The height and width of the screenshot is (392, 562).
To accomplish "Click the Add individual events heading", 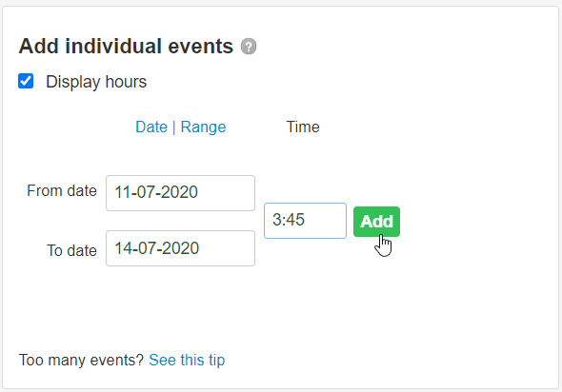I will tap(126, 47).
